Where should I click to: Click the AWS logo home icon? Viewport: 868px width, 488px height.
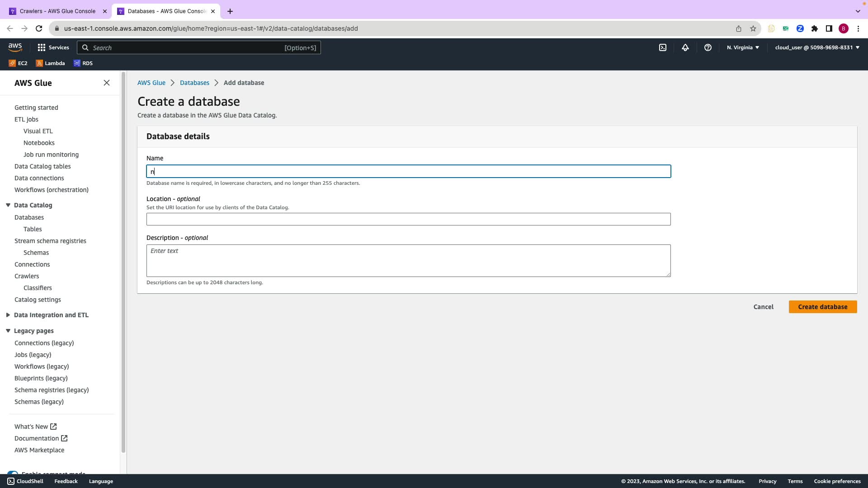click(15, 47)
